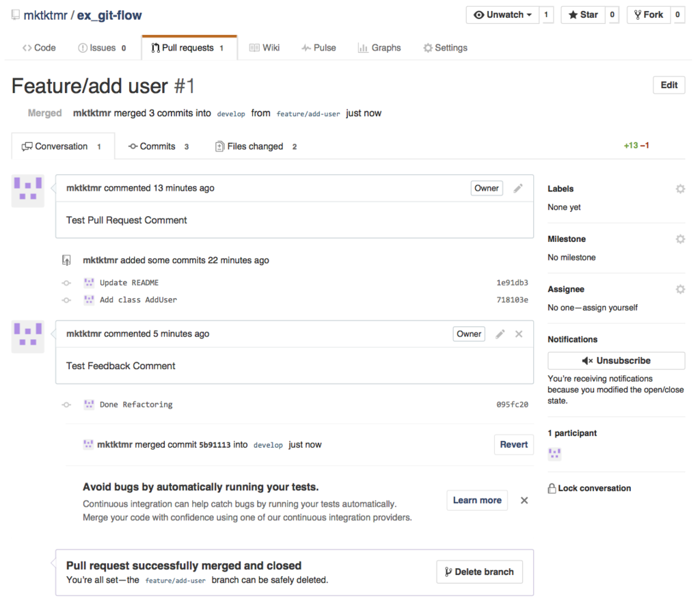Star the ex_git-flow repository
Viewport: 700px width, 605px height.
[583, 15]
